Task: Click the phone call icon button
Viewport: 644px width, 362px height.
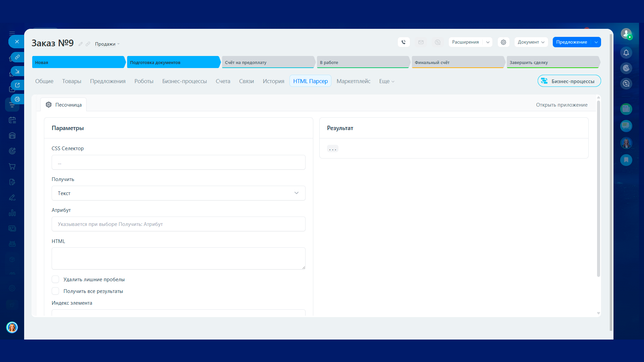Action: [404, 42]
